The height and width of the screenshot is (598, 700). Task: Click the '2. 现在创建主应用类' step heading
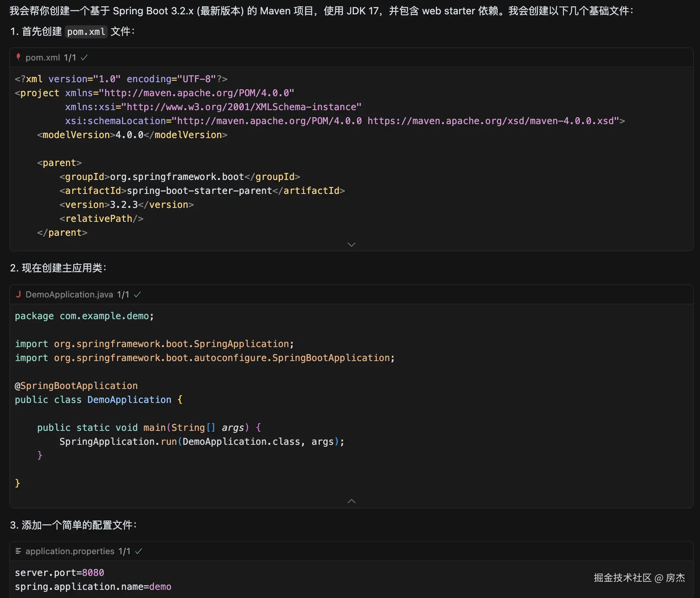point(58,268)
